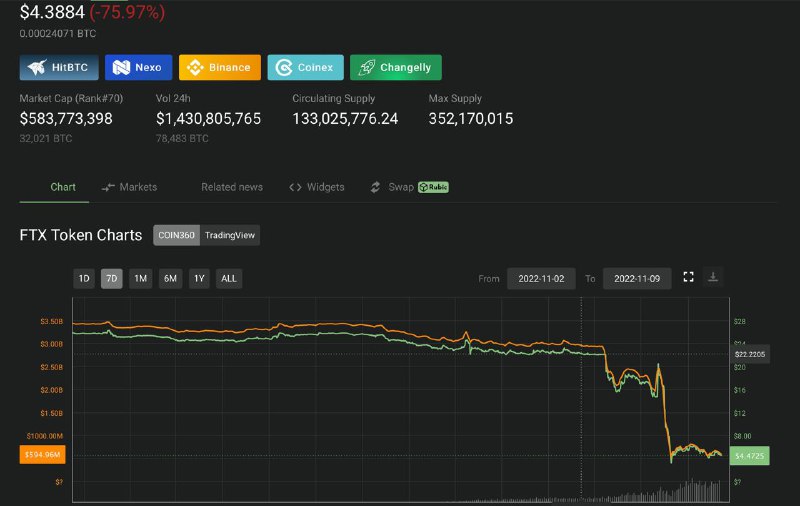The height and width of the screenshot is (506, 800).
Task: Click the 0.00024071 BTC price text
Action: click(x=58, y=34)
